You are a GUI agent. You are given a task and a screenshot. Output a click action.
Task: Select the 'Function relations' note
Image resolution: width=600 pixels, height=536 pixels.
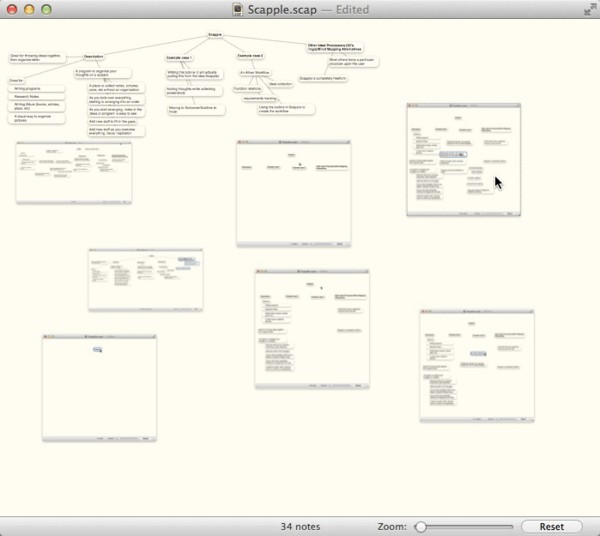tap(247, 89)
